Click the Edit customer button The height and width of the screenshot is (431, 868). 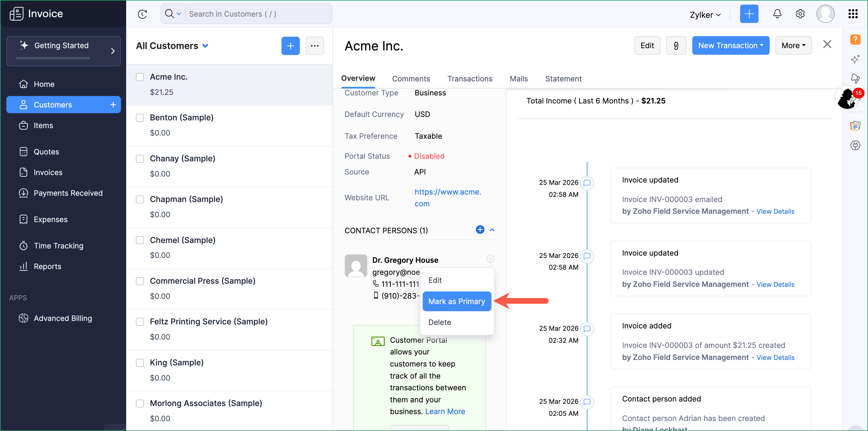pos(647,46)
